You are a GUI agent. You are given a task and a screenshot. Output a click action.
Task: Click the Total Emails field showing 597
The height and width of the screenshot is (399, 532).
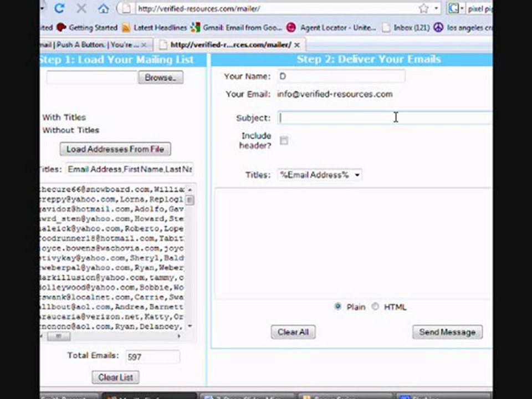pyautogui.click(x=152, y=356)
